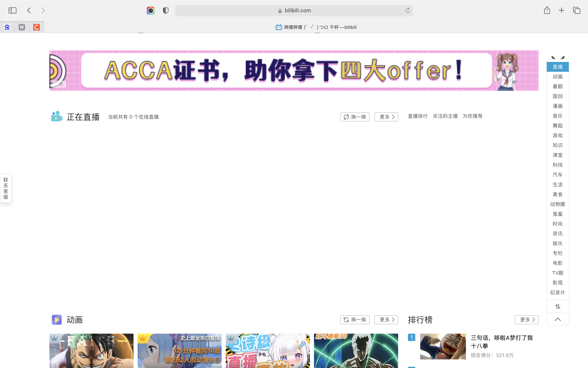Open 更多 for the 排行榜 ranking

pyautogui.click(x=527, y=320)
